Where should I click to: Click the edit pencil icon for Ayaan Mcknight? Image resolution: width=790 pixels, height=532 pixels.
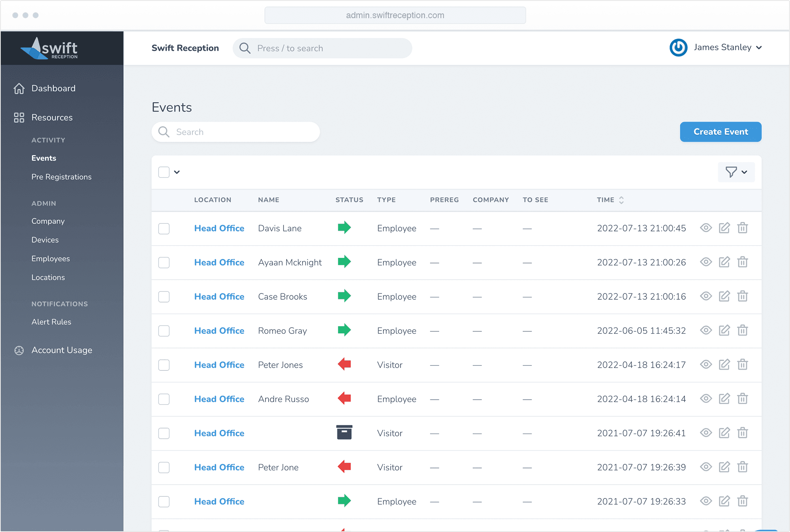pyautogui.click(x=724, y=262)
